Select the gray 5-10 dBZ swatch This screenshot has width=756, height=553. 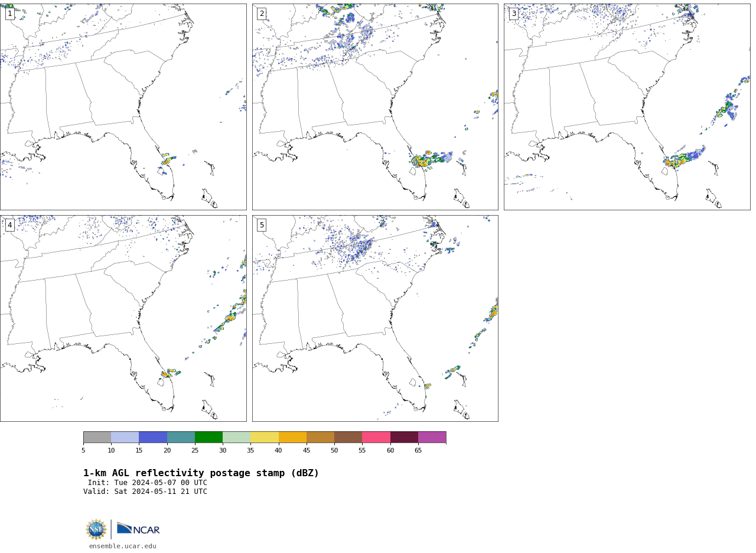(x=97, y=437)
